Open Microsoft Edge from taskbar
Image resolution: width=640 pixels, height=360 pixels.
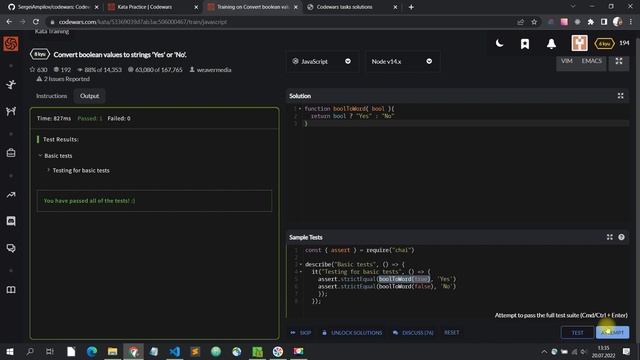92,351
